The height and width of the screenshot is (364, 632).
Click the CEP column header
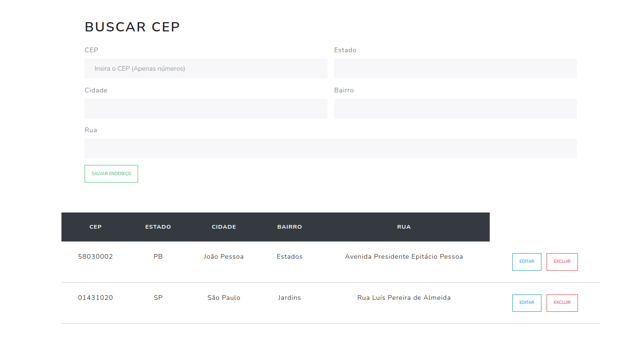click(x=95, y=227)
